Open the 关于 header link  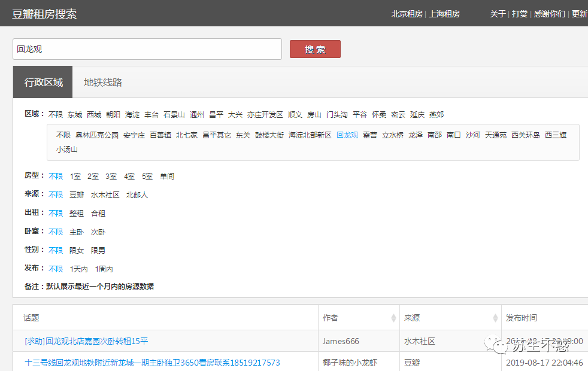pyautogui.click(x=498, y=14)
